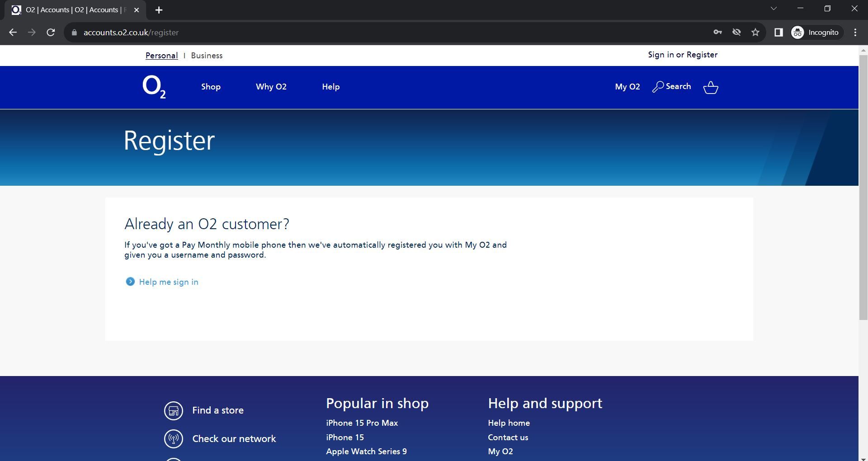Screen dimensions: 868x461
Task: Bookmark this page with the star icon
Action: tap(755, 32)
